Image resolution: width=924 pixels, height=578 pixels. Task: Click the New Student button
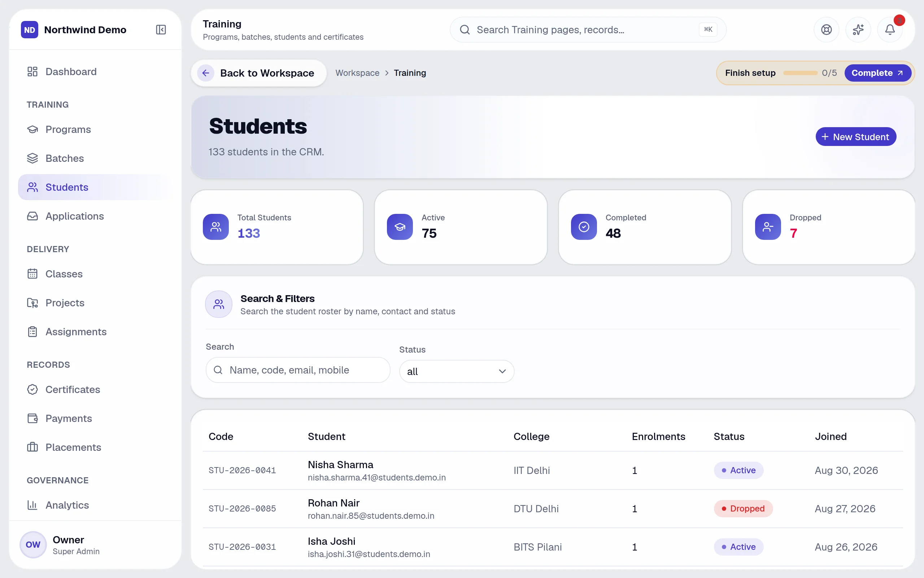pos(856,137)
